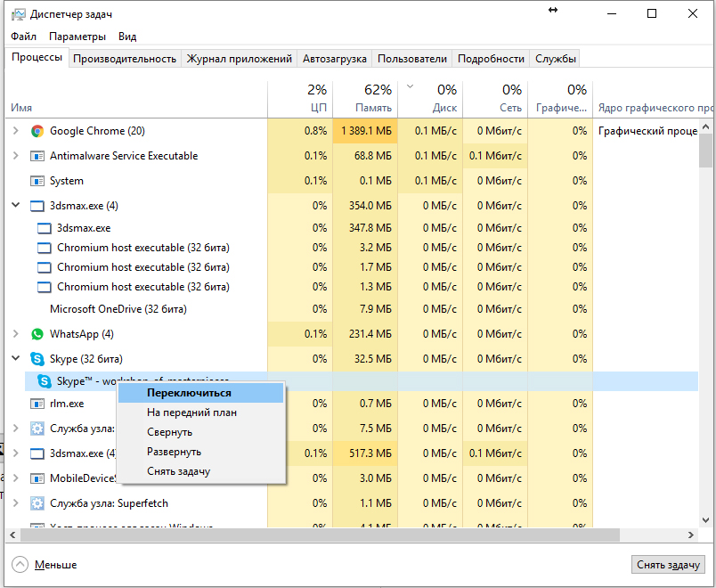Click the System process icon
716x588 pixels.
coord(37,181)
